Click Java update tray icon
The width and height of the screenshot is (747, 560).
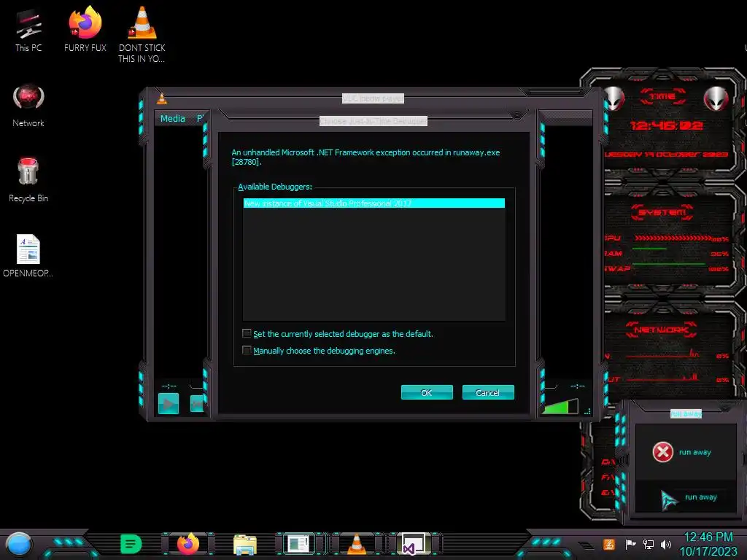[608, 544]
